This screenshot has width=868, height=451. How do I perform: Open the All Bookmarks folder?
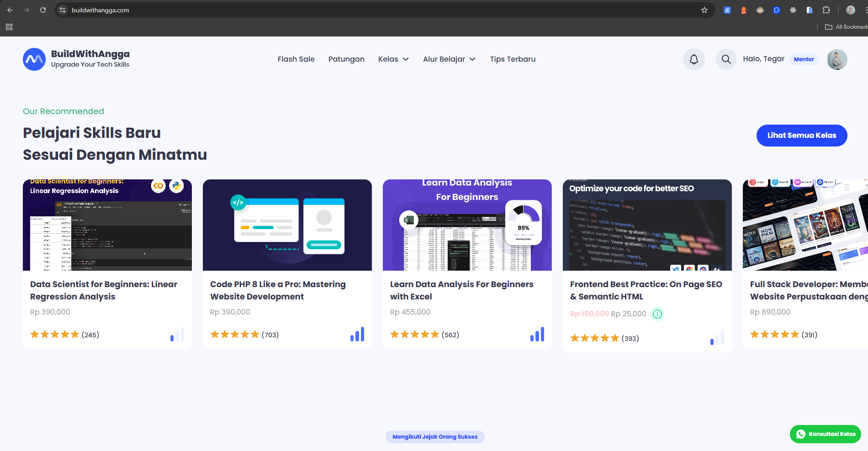click(846, 27)
